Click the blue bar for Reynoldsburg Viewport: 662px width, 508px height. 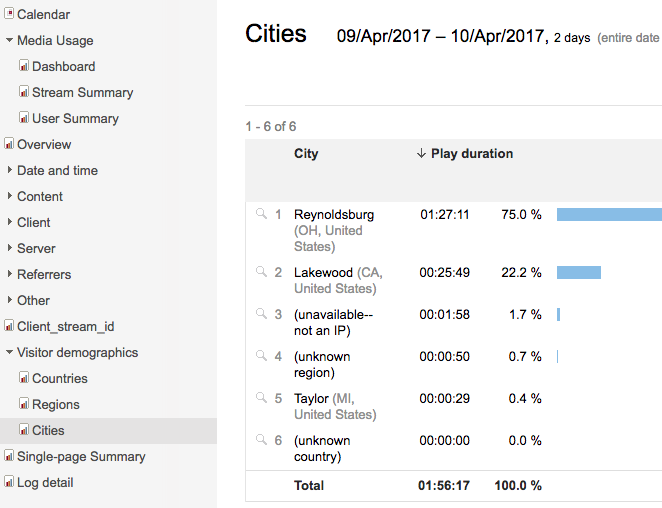[x=608, y=214]
